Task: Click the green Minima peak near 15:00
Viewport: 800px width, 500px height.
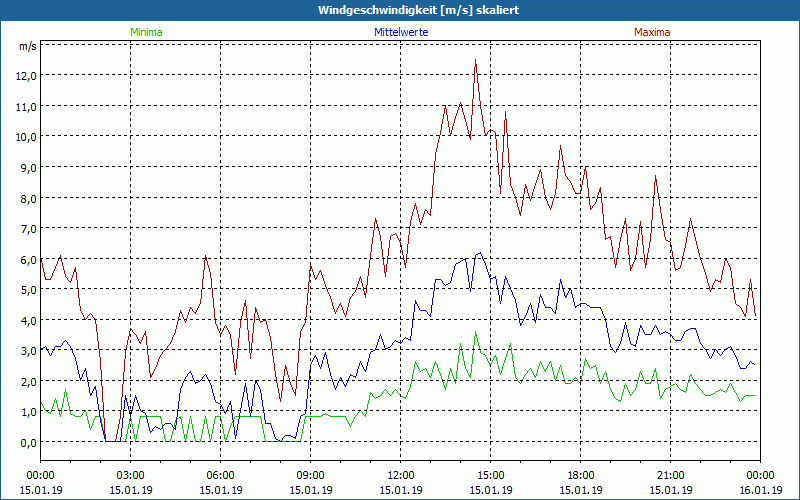Action: (x=476, y=332)
